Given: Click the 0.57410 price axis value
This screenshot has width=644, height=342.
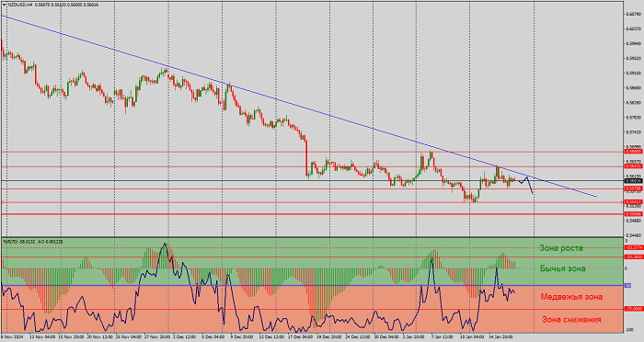Looking at the screenshot, I should coord(634,132).
